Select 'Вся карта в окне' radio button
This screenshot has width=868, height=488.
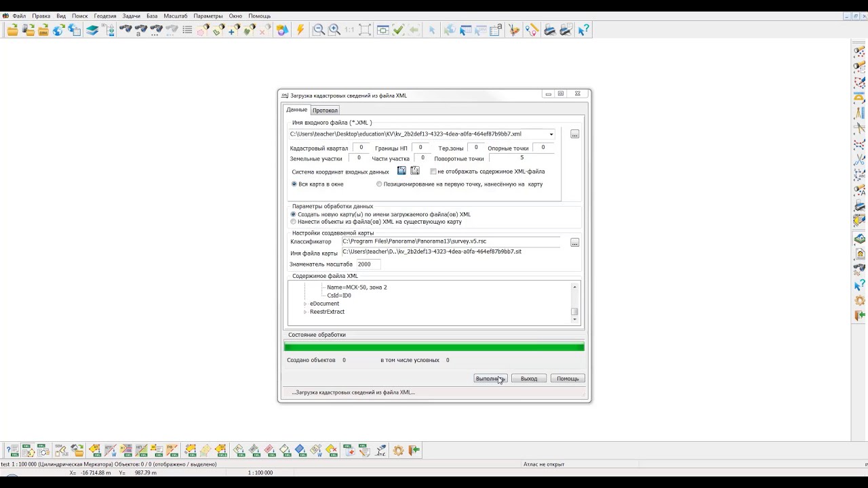tap(294, 184)
